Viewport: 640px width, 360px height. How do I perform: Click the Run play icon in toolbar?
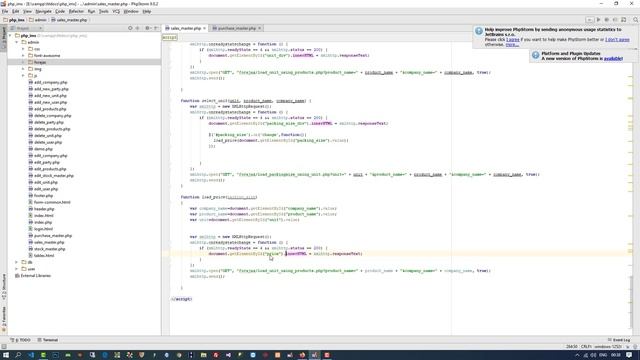click(598, 20)
